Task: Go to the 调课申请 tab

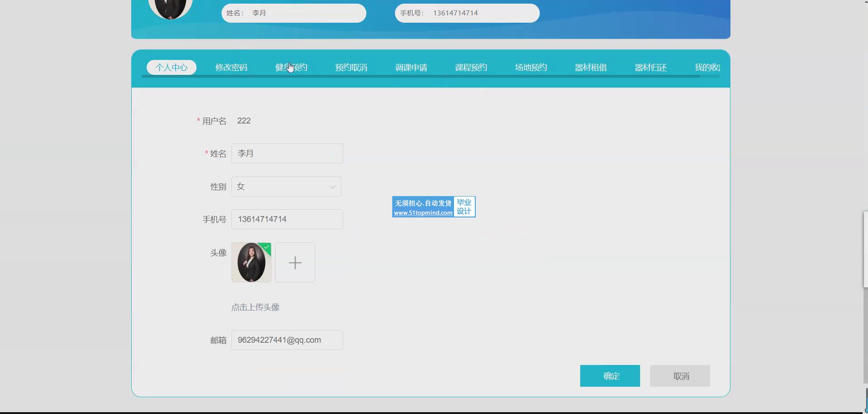Action: tap(411, 68)
